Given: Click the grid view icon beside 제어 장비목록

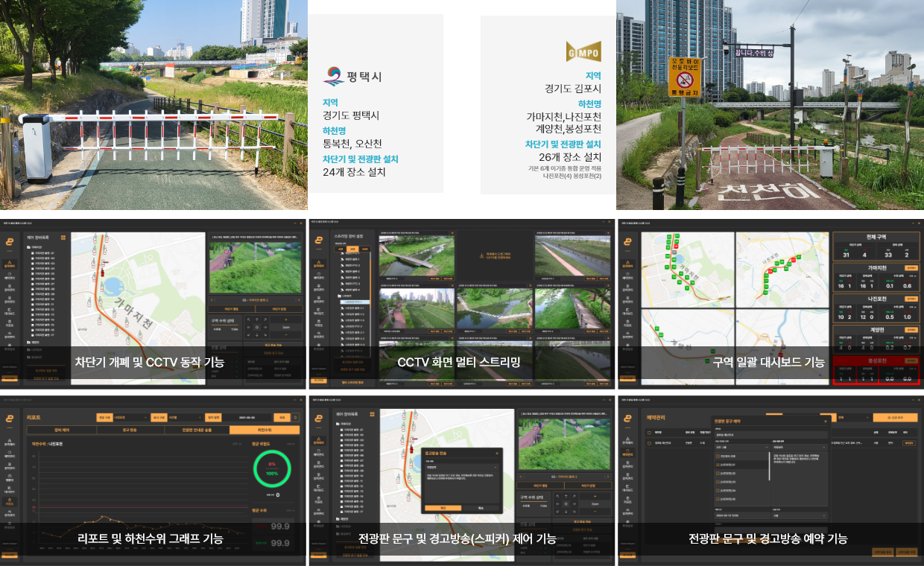Looking at the screenshot, I should [x=63, y=238].
